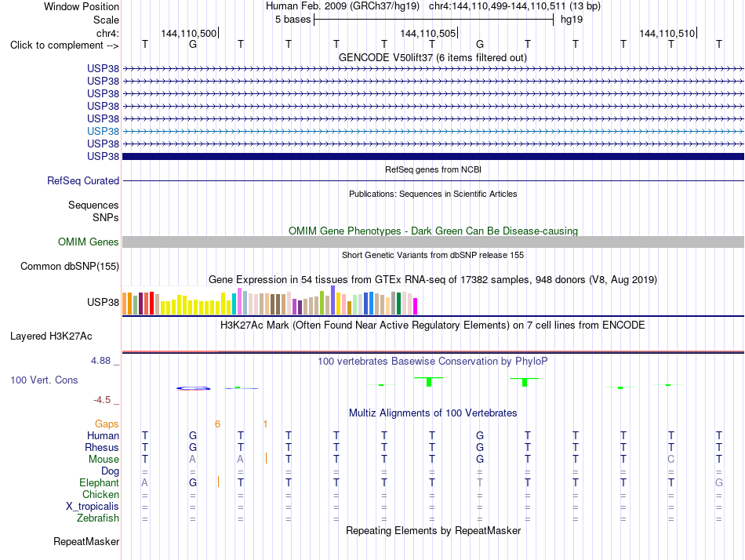Screen dimensions: 745x560
Task: Click the Chicken alignment row label
Action: 100,494
